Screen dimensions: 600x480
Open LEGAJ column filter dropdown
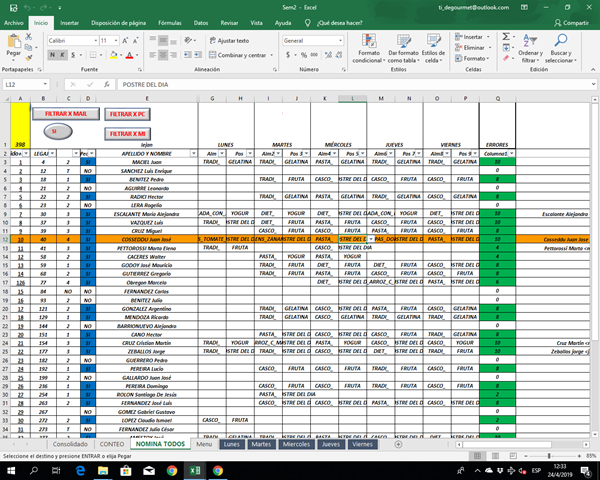pos(52,153)
